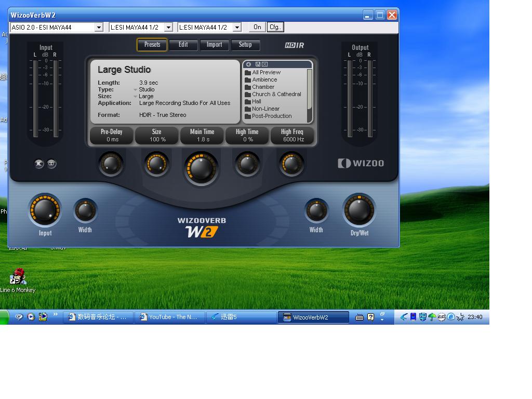Toggle the On button for audio

(257, 27)
